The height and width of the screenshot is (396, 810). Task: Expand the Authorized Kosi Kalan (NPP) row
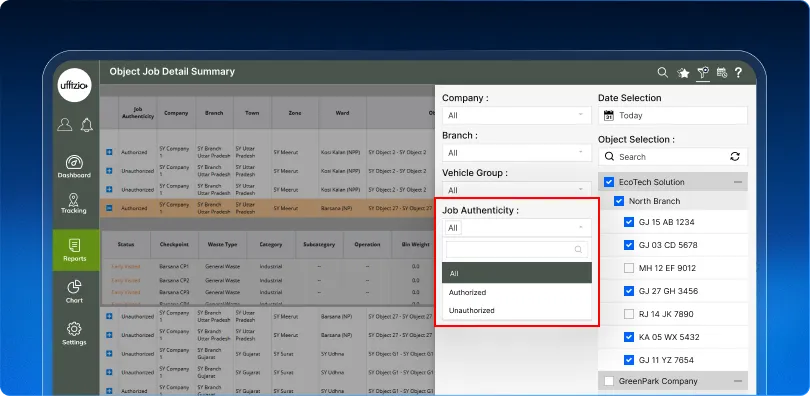coord(109,152)
